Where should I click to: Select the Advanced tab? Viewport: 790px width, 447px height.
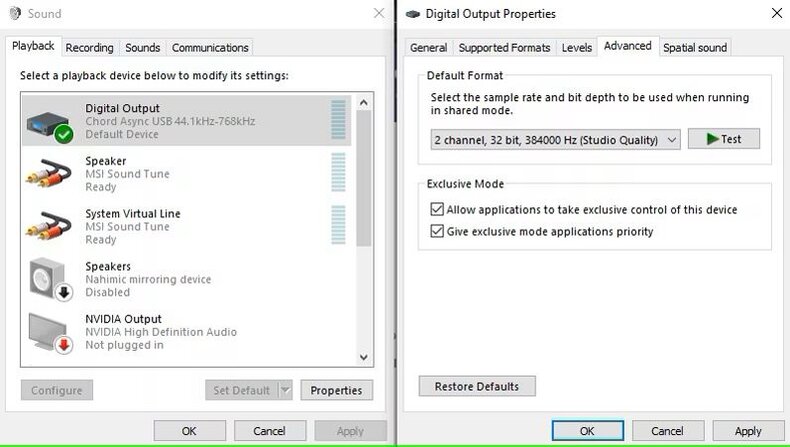[x=628, y=46]
